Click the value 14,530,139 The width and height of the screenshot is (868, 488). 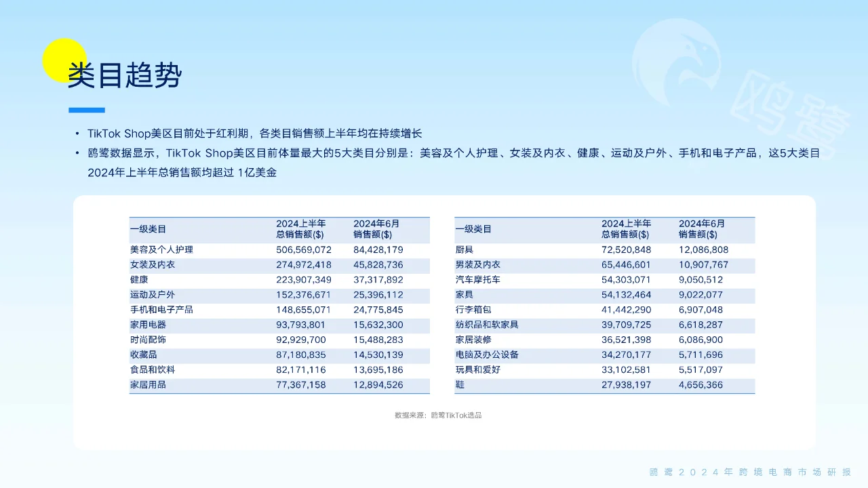(378, 355)
